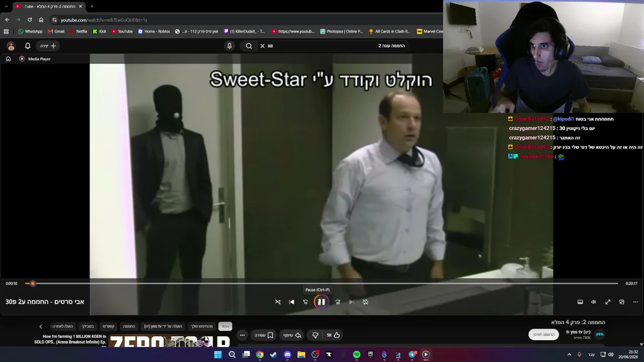Go back in the browser
Viewport: 644px width, 362px height.
(7, 20)
